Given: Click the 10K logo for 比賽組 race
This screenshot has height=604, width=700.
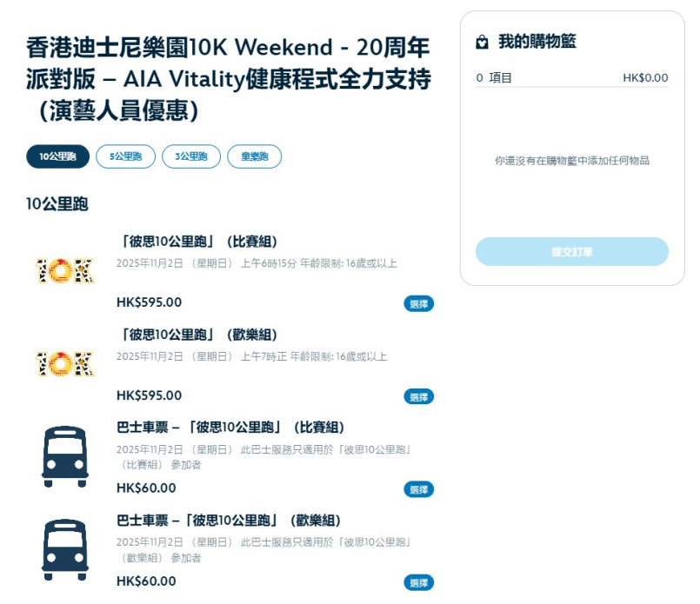Looking at the screenshot, I should pos(65,271).
